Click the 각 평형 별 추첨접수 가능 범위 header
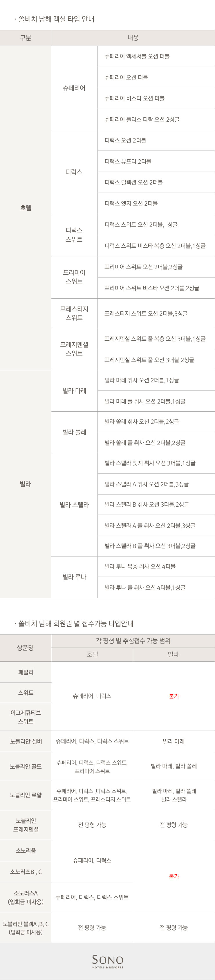215x980 pixels. click(x=133, y=641)
